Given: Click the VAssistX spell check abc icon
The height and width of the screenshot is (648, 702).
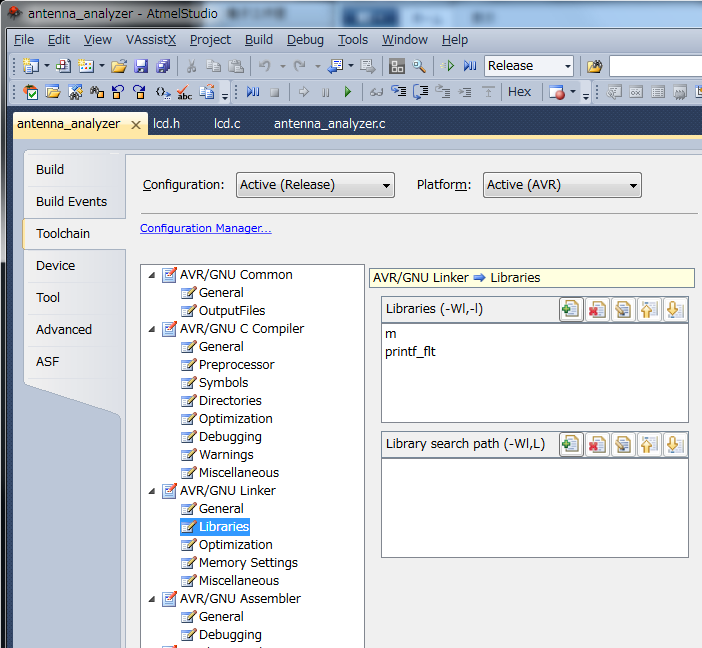Looking at the screenshot, I should coord(184,92).
